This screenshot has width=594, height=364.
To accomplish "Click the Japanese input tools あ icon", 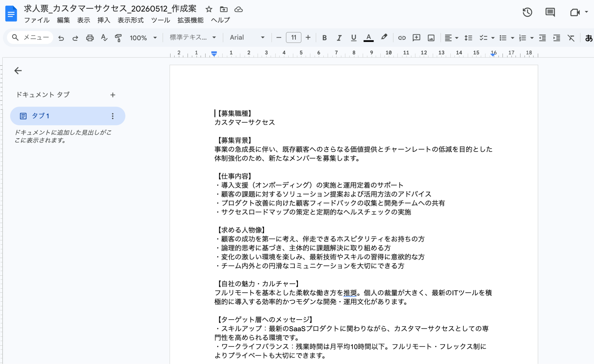I will (x=589, y=38).
